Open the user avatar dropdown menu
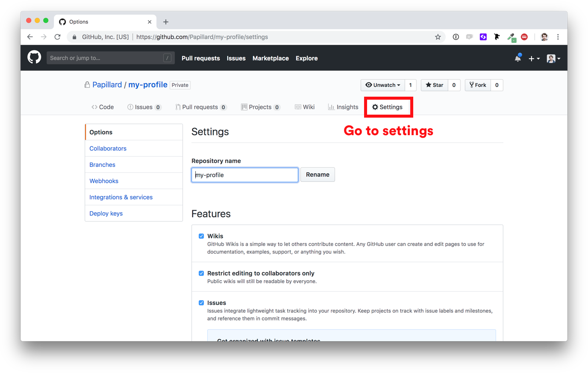588x373 pixels. 553,59
